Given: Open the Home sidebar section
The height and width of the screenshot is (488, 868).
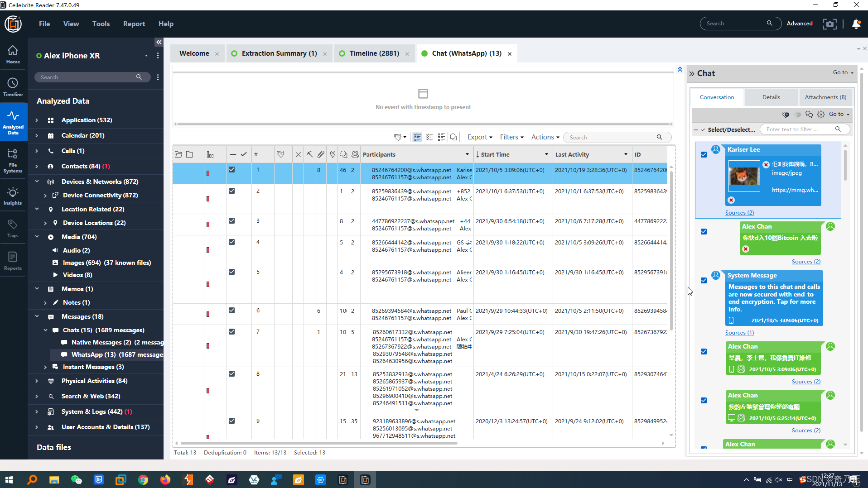Looking at the screenshot, I should (x=13, y=54).
